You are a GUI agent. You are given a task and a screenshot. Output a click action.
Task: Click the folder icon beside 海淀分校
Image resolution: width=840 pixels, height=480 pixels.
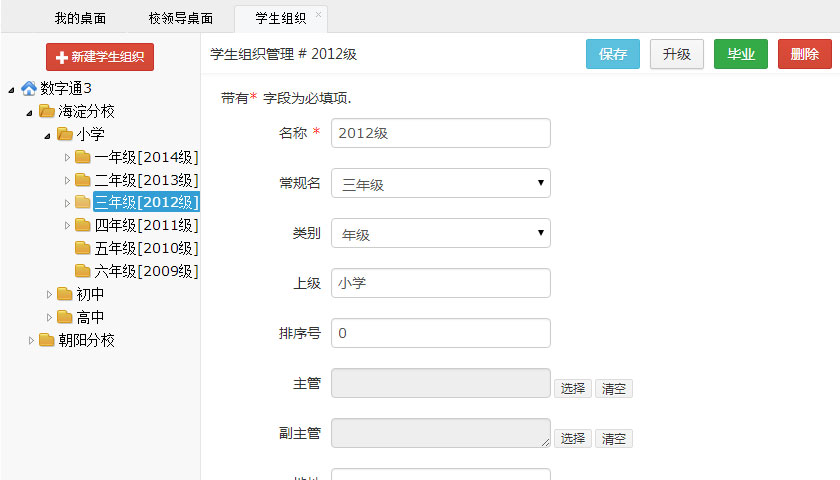pos(47,111)
